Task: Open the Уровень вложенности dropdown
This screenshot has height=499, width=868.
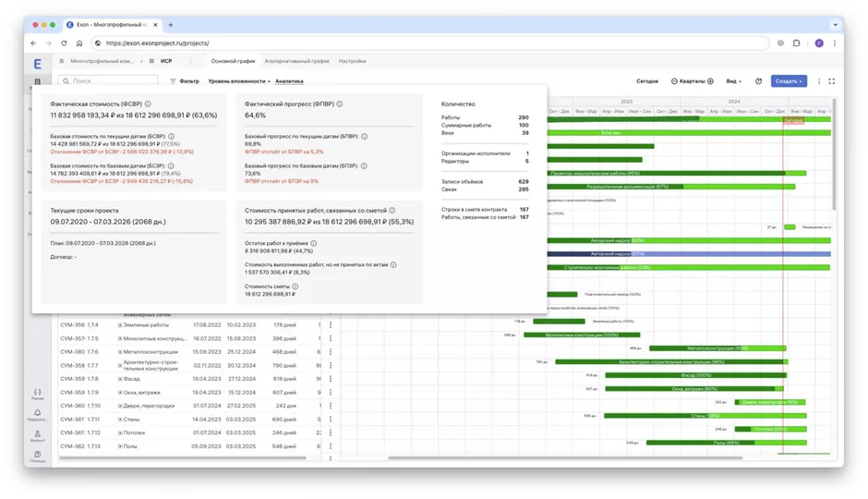Action: pos(239,81)
